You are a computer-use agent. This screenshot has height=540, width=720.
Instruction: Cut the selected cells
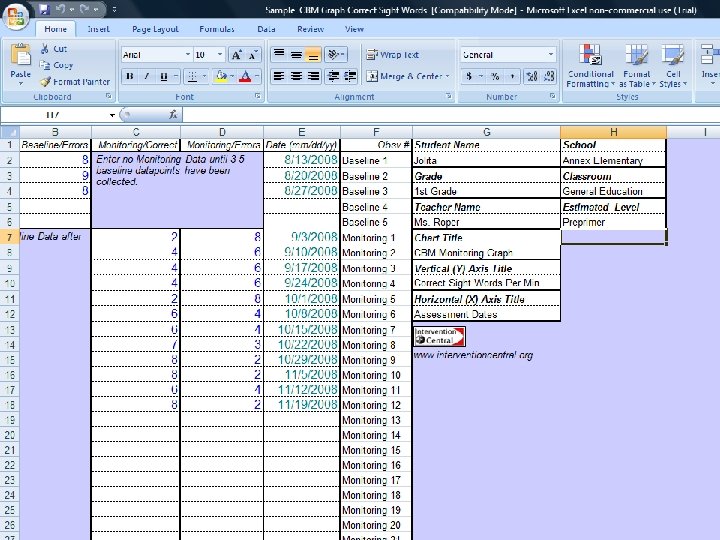(54, 49)
